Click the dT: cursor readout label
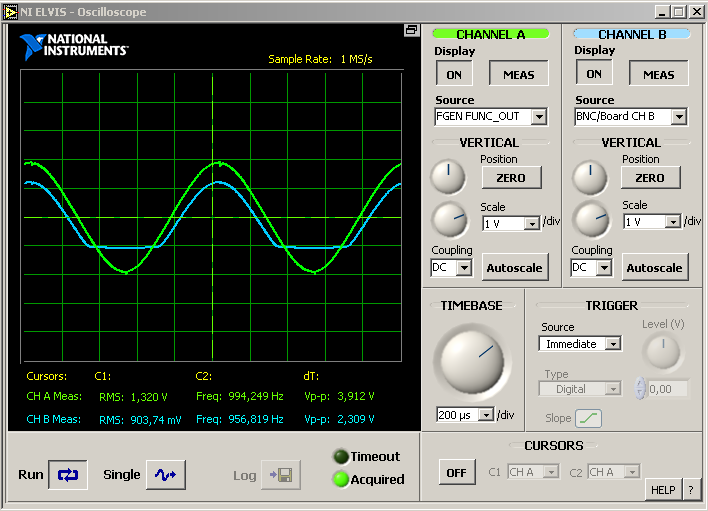This screenshot has width=708, height=511. 311,376
